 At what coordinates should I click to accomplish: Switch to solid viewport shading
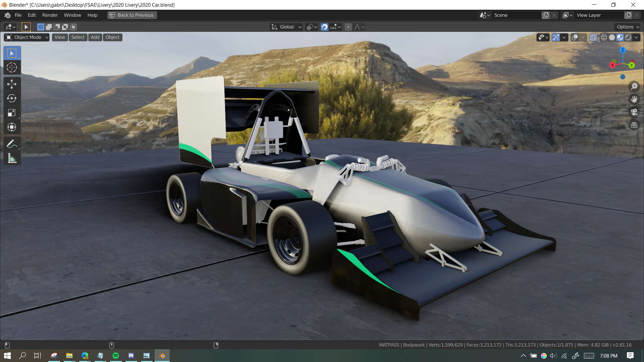pyautogui.click(x=612, y=38)
